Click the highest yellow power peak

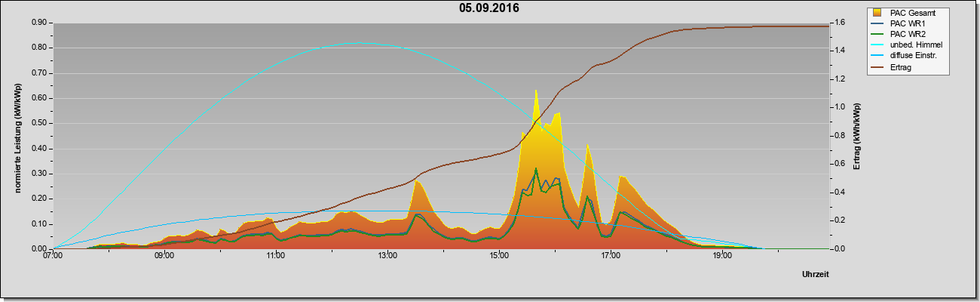(x=536, y=91)
